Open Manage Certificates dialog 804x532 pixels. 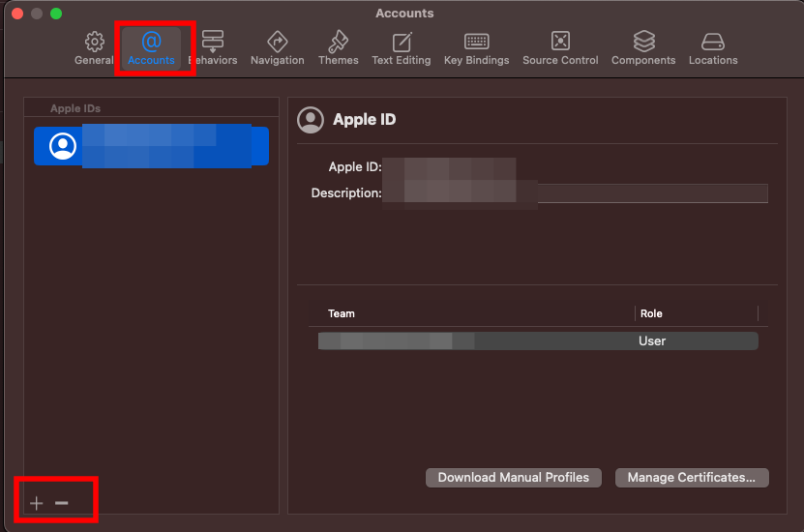[x=692, y=478]
